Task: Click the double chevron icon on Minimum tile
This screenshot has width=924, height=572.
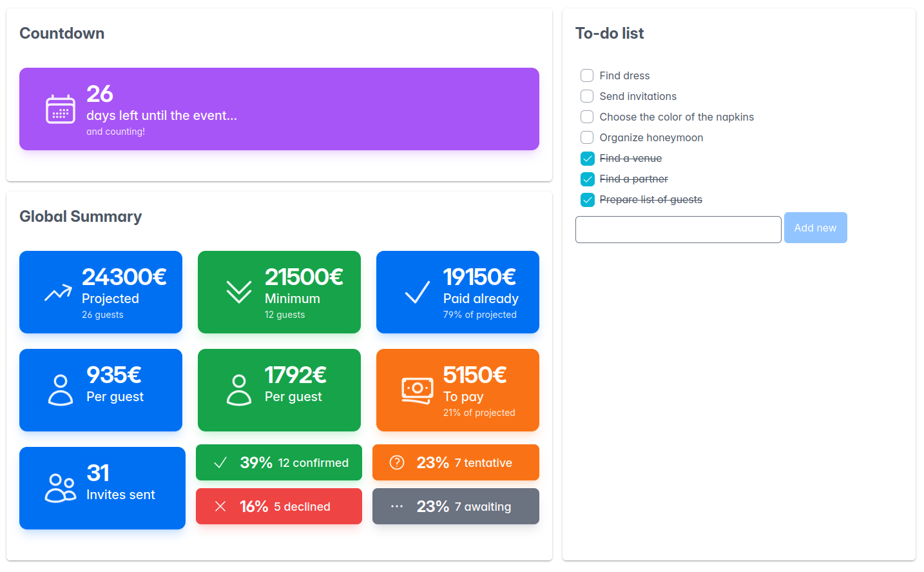Action: coord(238,292)
